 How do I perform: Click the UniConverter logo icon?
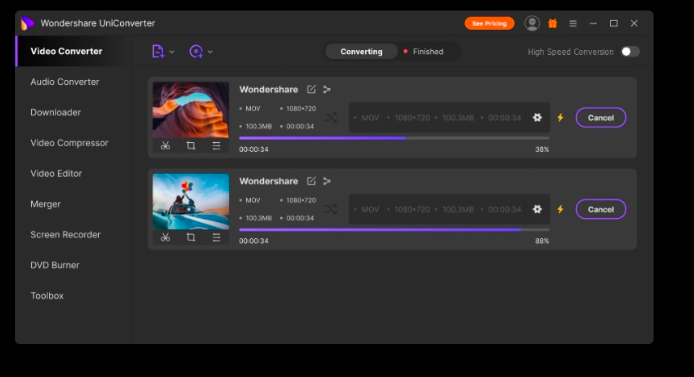(x=27, y=23)
